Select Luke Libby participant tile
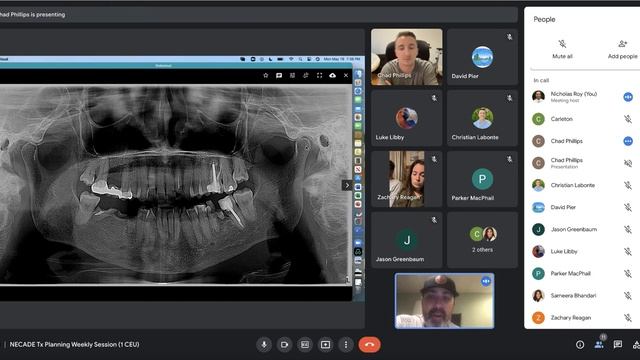The image size is (640, 360). [407, 118]
